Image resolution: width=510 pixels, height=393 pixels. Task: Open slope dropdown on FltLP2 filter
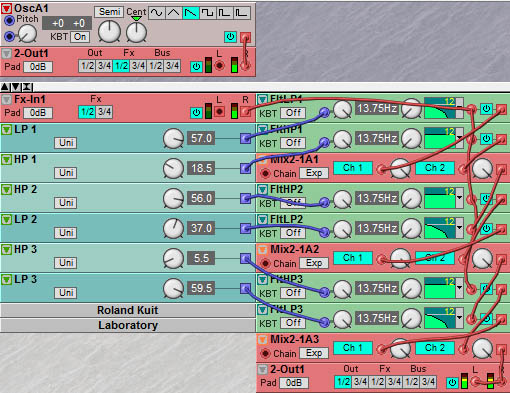[x=459, y=228]
